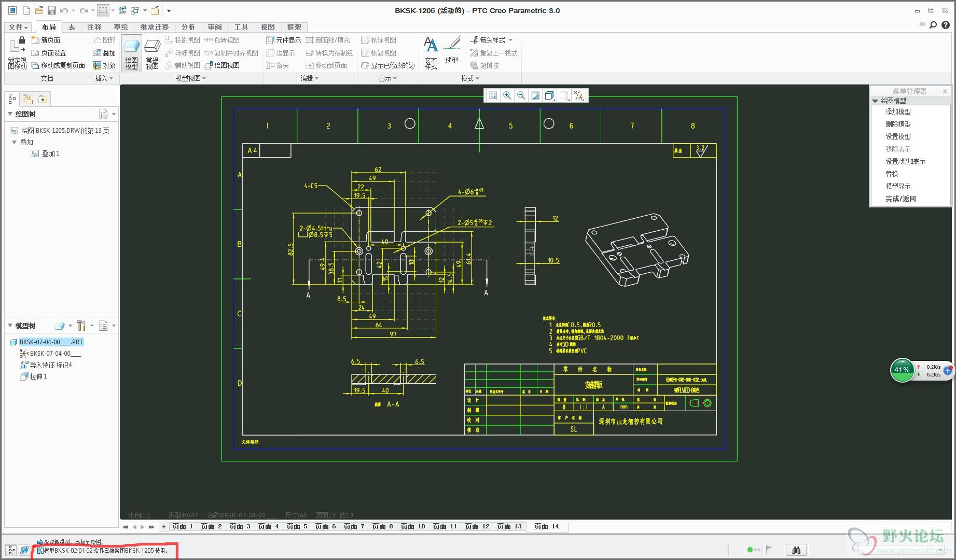Open 文本样式 text style tool
956x560 pixels.
pyautogui.click(x=431, y=53)
